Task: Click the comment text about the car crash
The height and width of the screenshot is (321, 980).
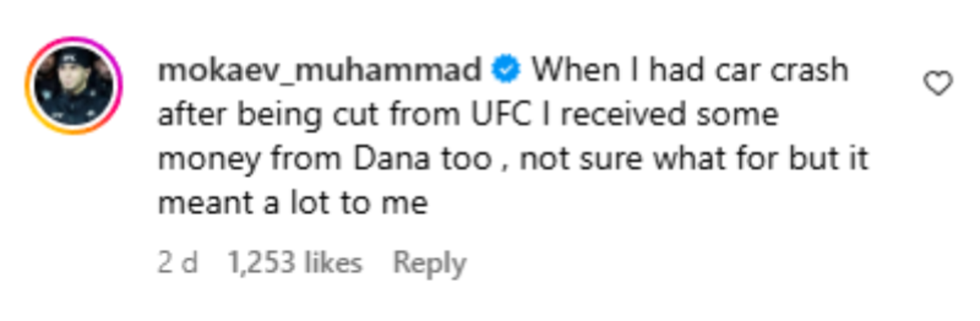Action: point(512,137)
